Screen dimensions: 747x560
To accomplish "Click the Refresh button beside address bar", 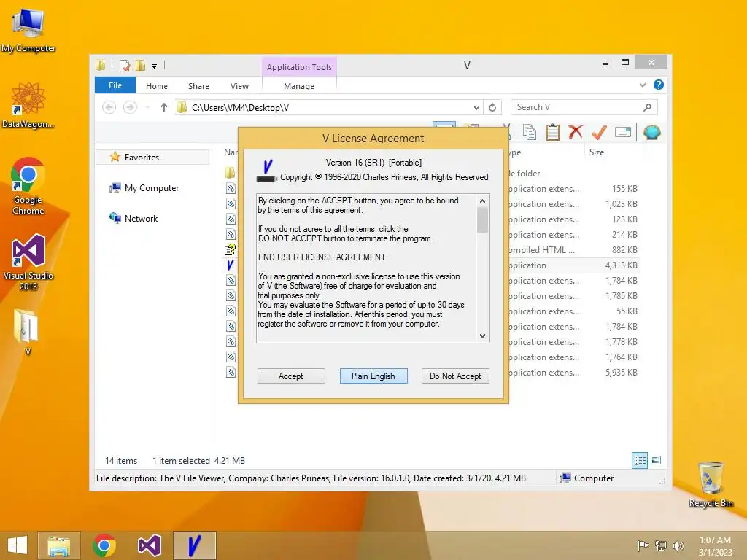I will (x=492, y=108).
